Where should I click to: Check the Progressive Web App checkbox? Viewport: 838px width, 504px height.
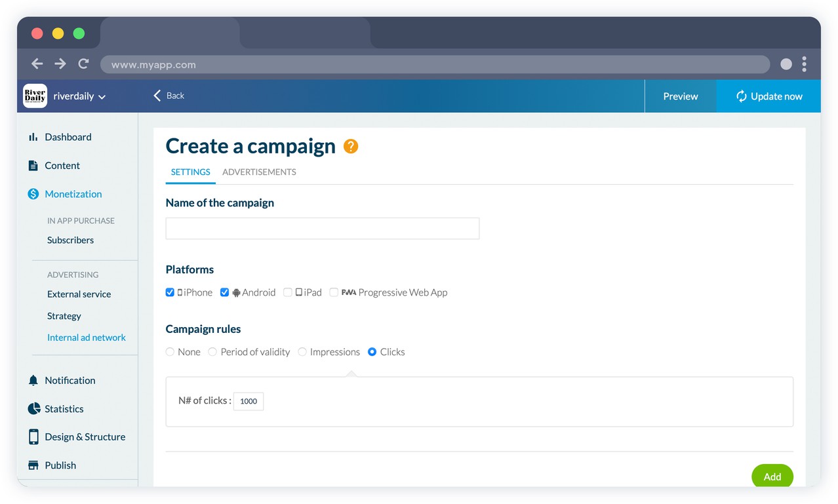click(334, 292)
